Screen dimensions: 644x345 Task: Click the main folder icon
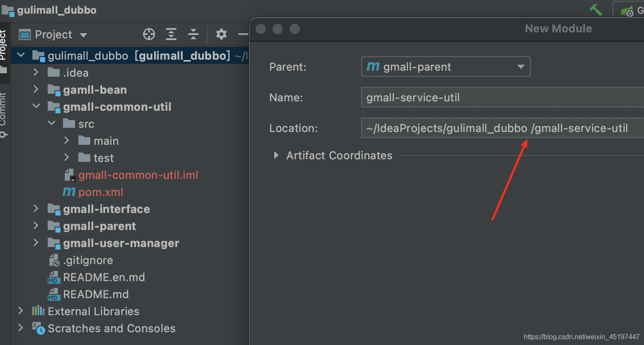click(84, 141)
